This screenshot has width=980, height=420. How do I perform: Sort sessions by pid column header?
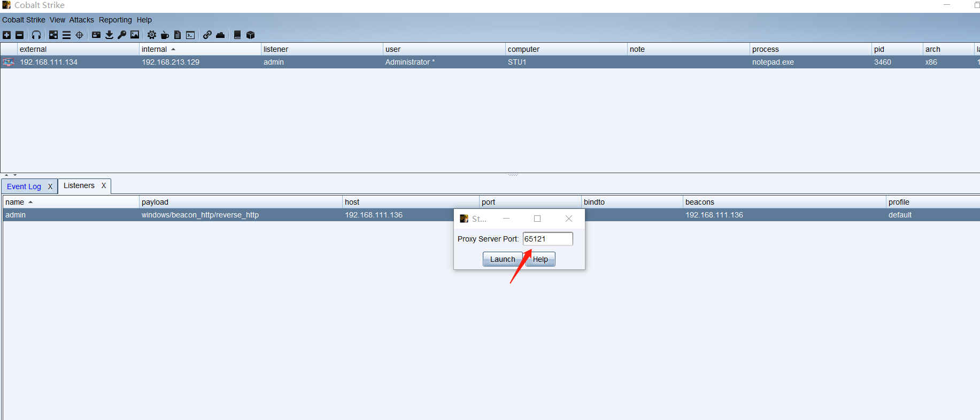coord(897,49)
